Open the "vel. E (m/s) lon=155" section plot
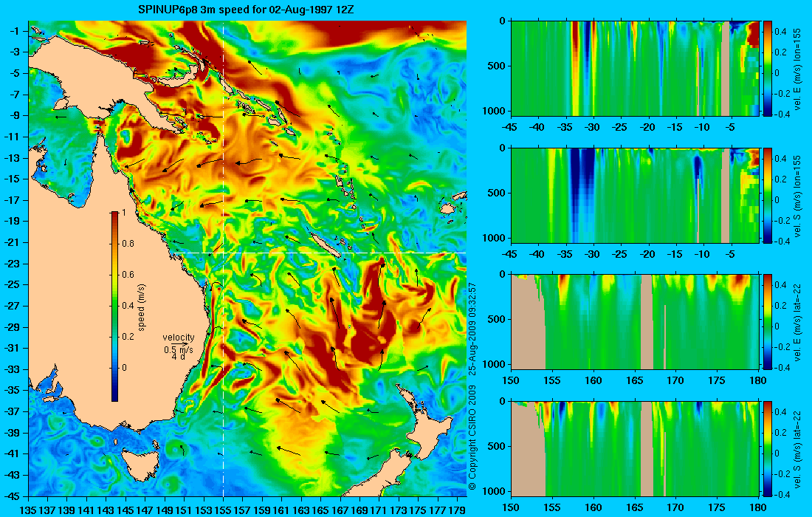The image size is (812, 517). [635, 69]
